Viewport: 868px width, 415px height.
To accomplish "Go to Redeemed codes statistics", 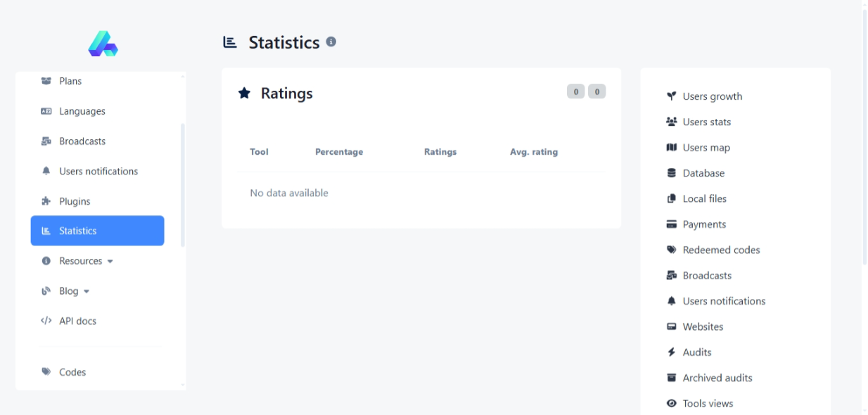I will pos(721,250).
